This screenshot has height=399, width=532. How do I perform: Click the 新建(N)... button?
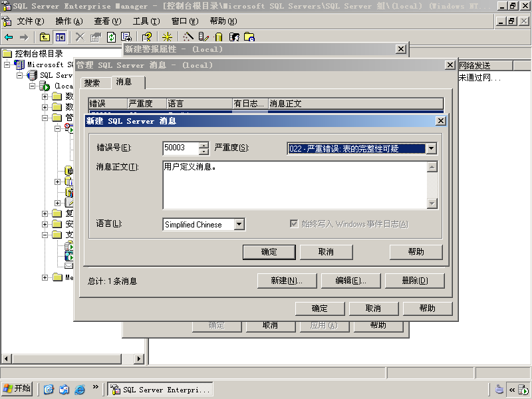(x=287, y=281)
